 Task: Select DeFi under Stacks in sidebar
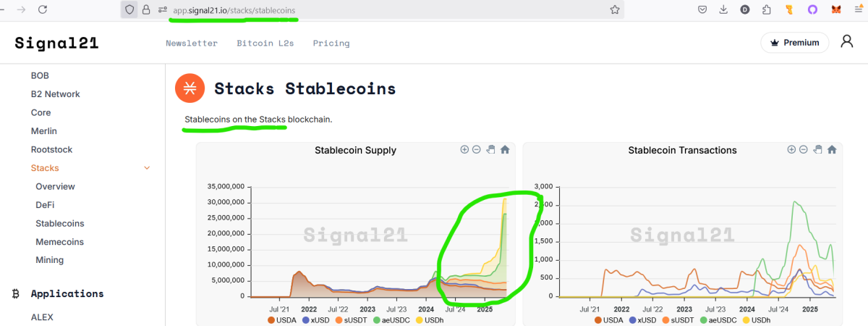click(x=45, y=205)
